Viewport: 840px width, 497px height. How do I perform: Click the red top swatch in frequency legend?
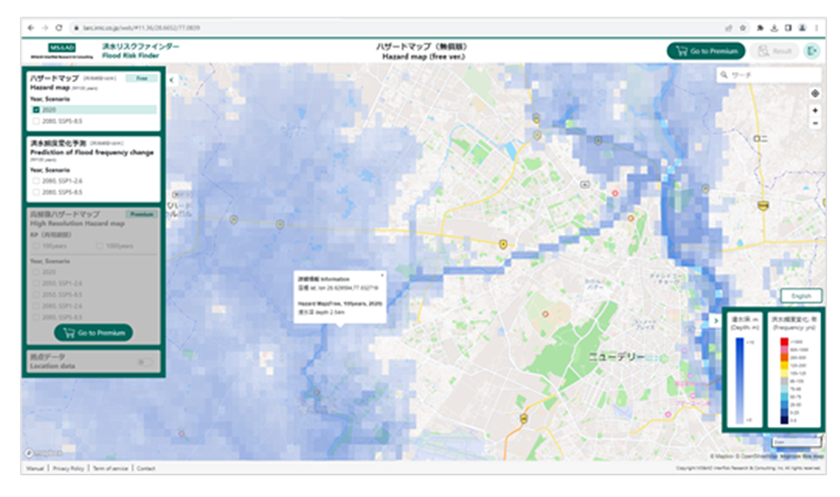coord(784,342)
